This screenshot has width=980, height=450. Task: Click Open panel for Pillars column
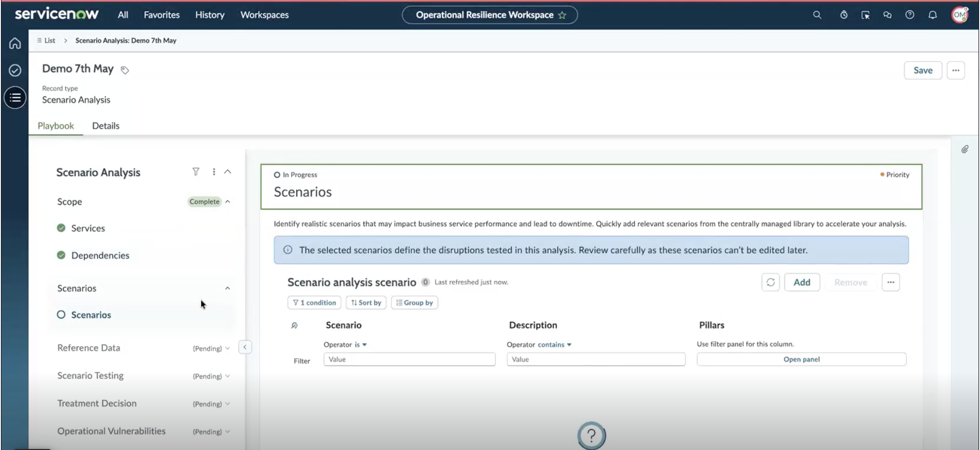(801, 359)
